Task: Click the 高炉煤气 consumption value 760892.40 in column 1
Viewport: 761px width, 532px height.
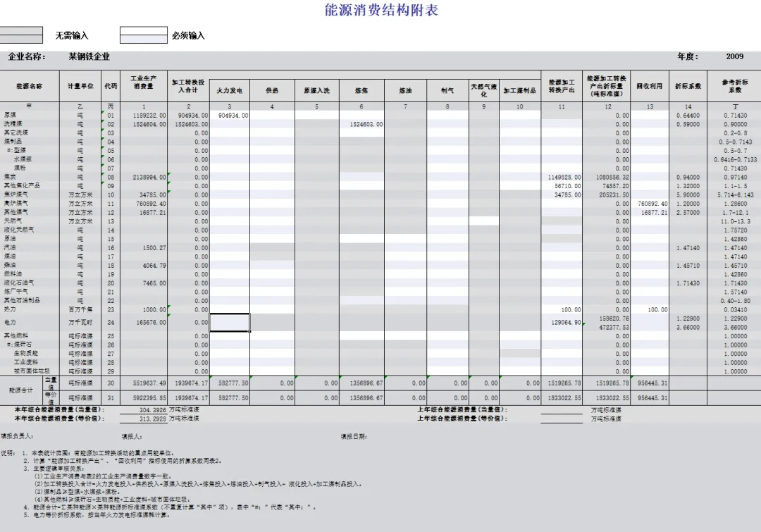Action: click(x=151, y=204)
